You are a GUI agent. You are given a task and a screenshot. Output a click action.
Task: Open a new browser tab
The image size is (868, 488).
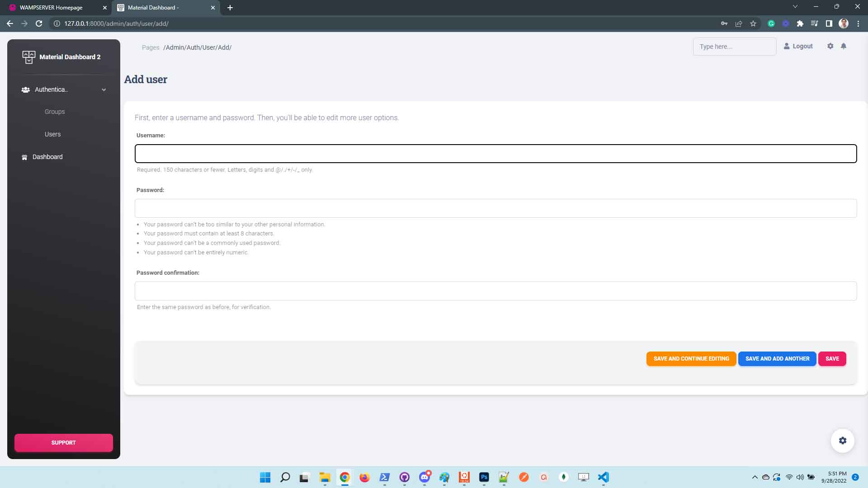tap(230, 8)
